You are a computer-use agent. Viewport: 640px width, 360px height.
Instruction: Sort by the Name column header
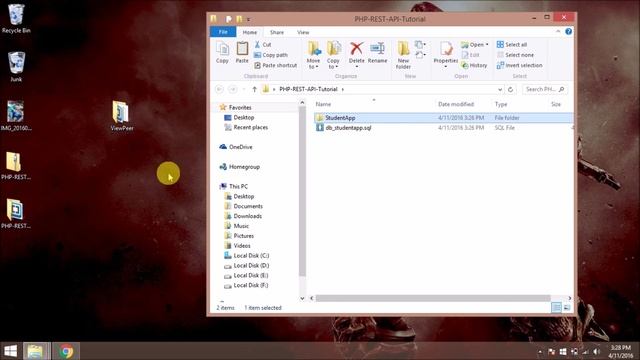(323, 104)
